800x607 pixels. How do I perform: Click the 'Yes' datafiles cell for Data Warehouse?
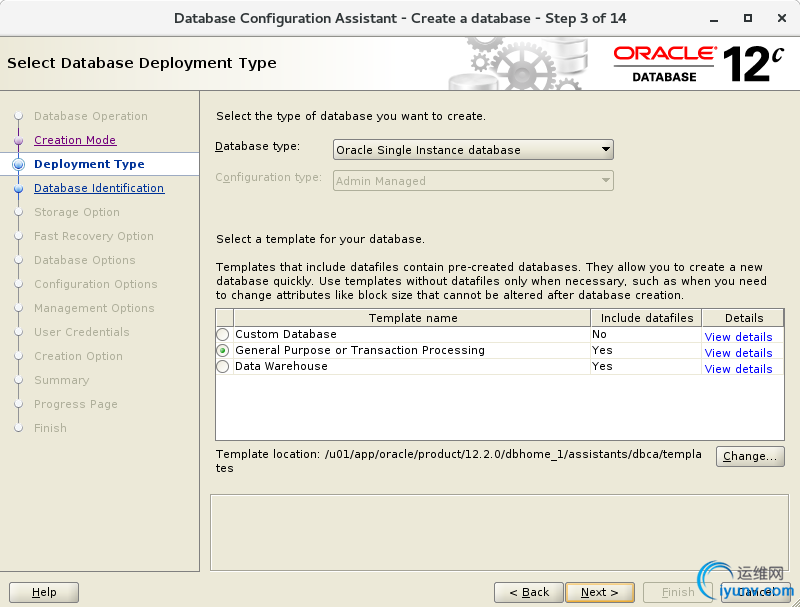pyautogui.click(x=646, y=366)
